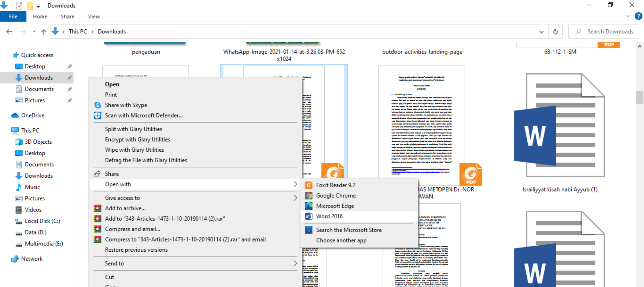Switch to the View ribbon tab
644x287 pixels.
point(94,17)
